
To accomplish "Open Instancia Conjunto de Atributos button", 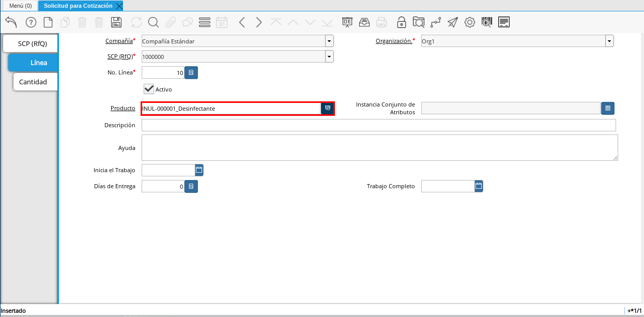I will (x=608, y=108).
